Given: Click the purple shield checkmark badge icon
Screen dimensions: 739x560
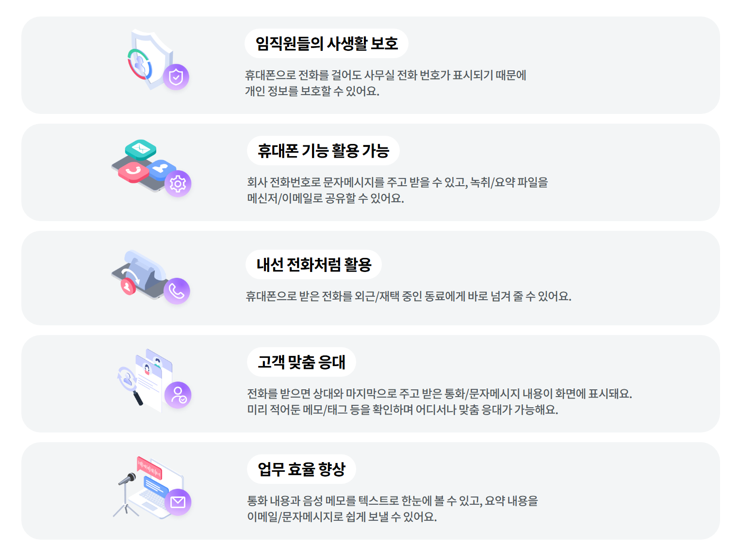Looking at the screenshot, I should 176,77.
